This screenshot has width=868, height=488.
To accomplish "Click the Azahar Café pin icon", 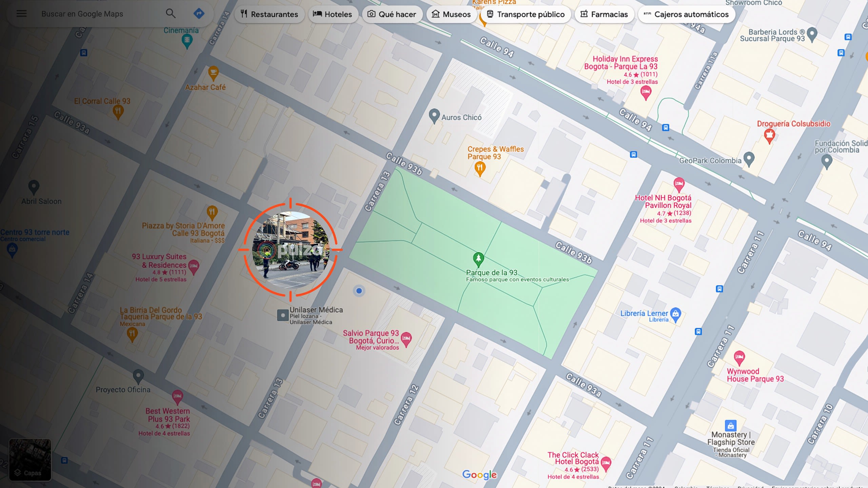I will 213,73.
